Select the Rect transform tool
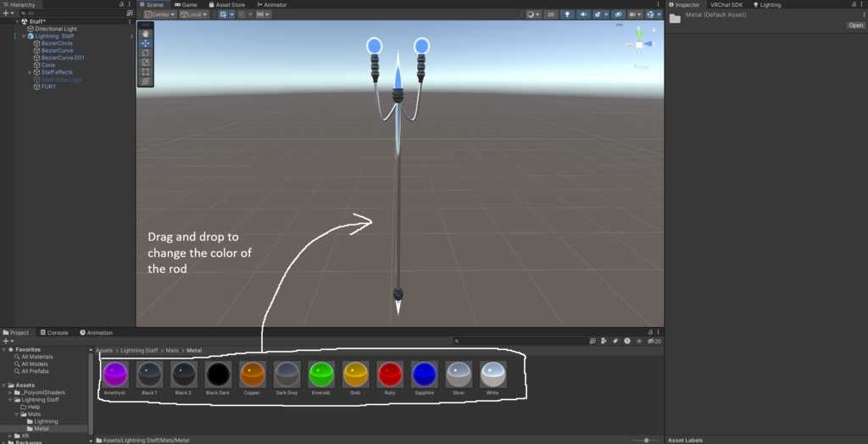Viewport: 868px width, 444px height. (146, 71)
